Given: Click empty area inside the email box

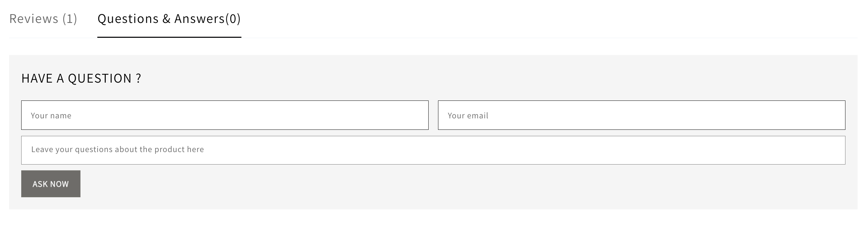Looking at the screenshot, I should click(x=674, y=115).
